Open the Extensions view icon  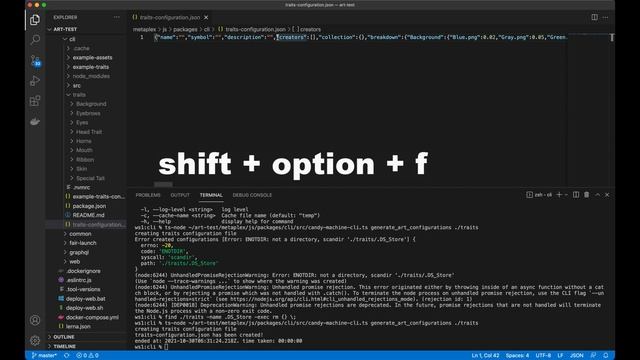35,101
